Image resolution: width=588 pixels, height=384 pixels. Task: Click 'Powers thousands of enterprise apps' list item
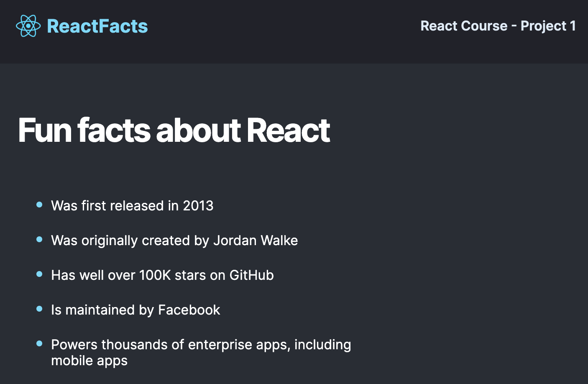pyautogui.click(x=201, y=353)
